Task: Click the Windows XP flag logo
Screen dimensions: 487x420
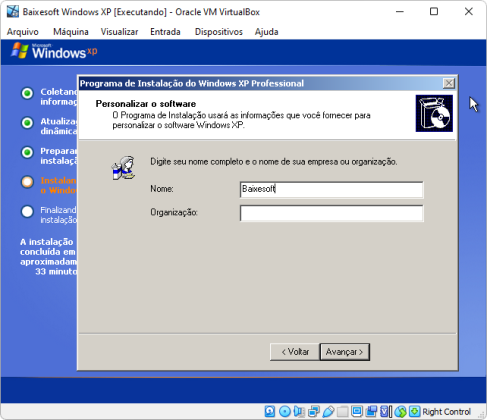Action: 20,50
